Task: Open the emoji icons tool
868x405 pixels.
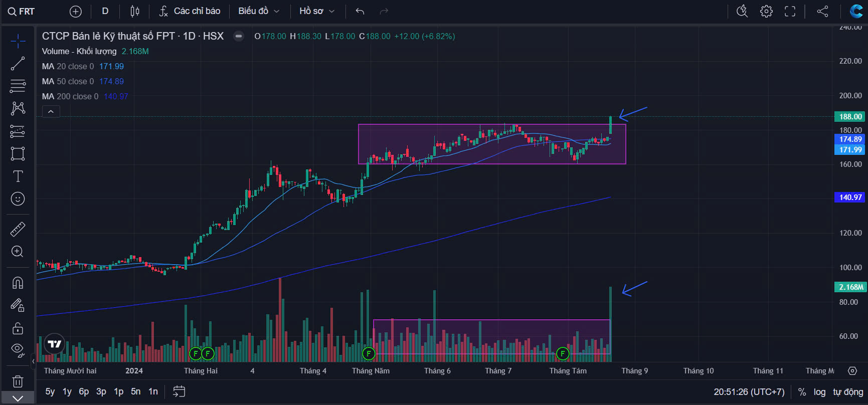Action: pos(18,199)
